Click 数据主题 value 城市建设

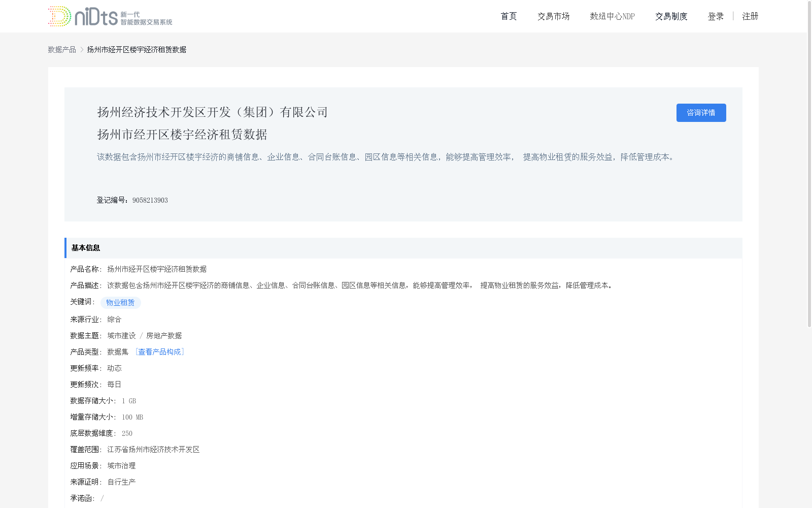coord(121,335)
